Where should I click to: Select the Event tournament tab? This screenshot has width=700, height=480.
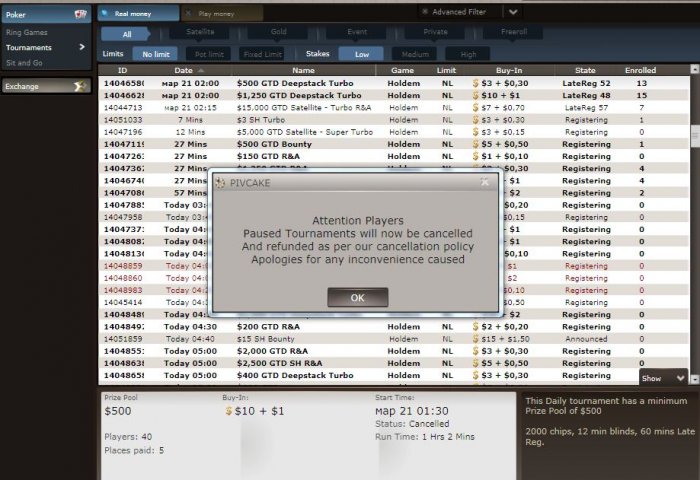357,32
